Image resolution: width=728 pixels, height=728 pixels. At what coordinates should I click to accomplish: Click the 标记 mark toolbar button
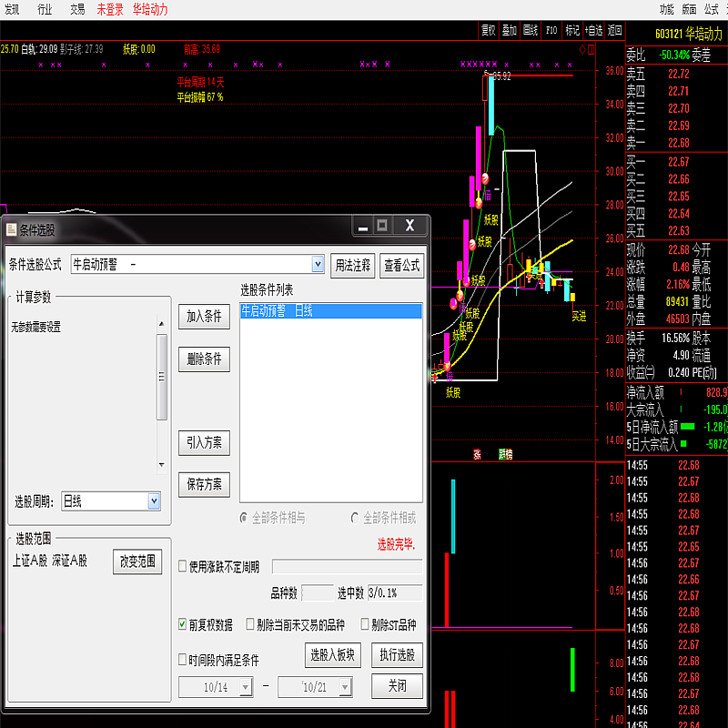(572, 30)
